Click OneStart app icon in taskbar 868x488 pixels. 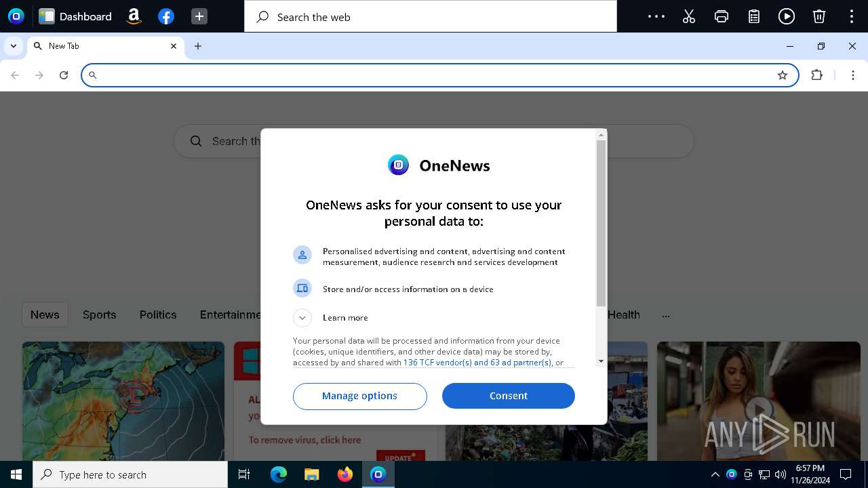point(378,474)
